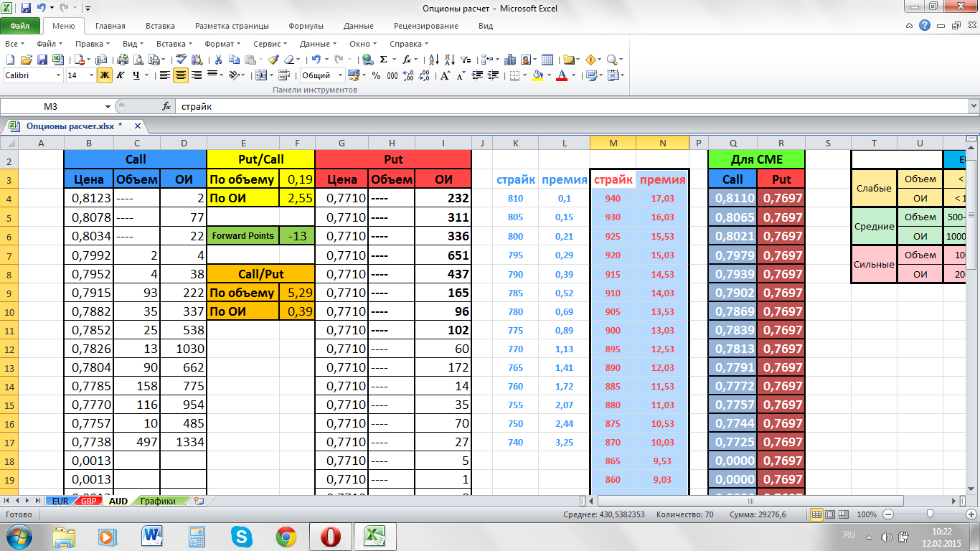Select column M header
Screen dimensions: 980x551
[613, 143]
